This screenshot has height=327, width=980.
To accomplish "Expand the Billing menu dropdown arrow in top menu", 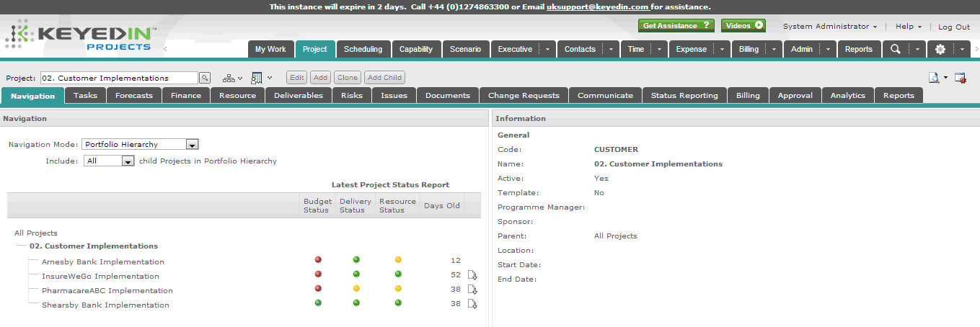I will [x=774, y=49].
